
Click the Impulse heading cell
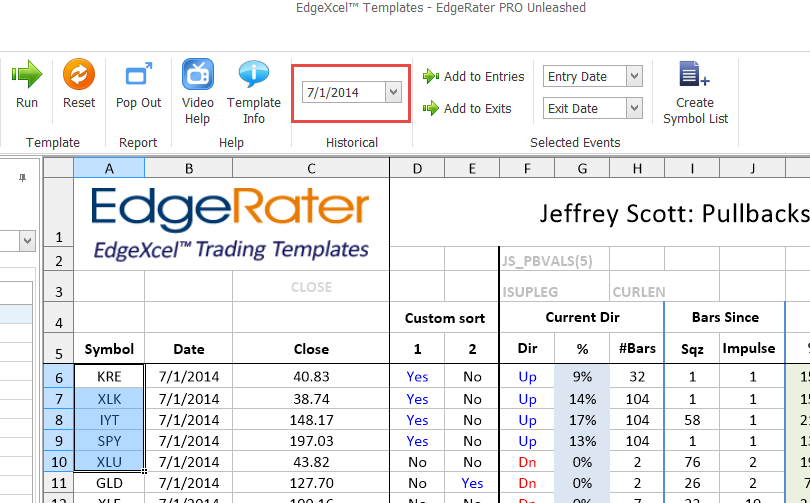click(x=753, y=349)
